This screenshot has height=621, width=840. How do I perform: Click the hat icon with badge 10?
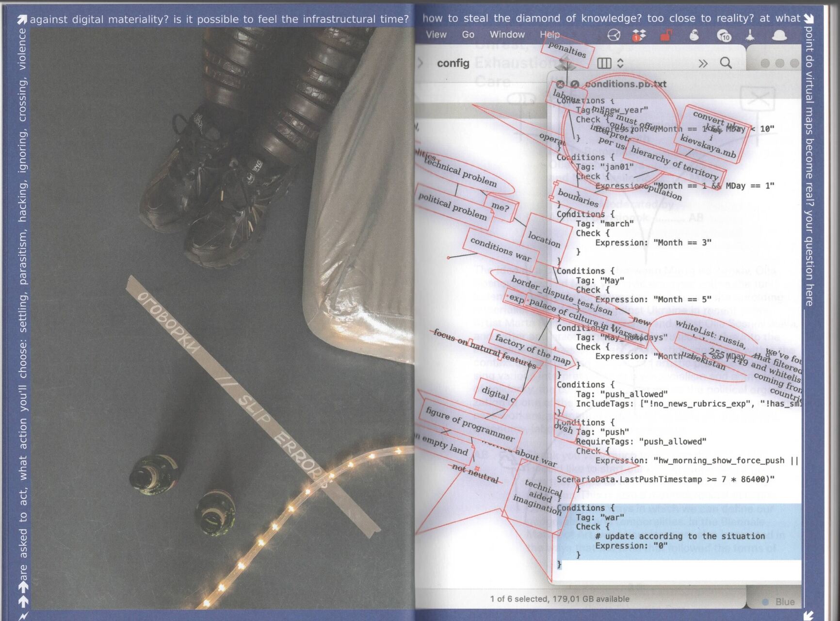click(x=724, y=35)
